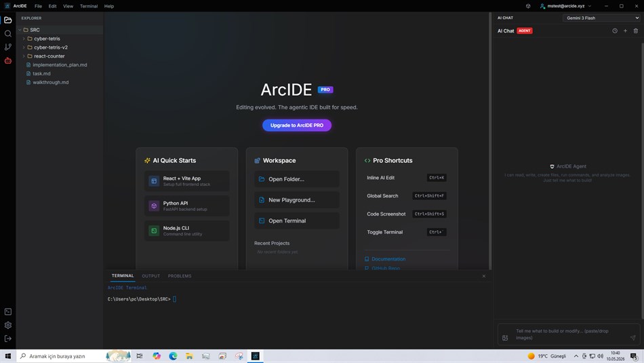Click the ArcIDE logo in title bar
The image size is (644, 363).
click(x=7, y=6)
